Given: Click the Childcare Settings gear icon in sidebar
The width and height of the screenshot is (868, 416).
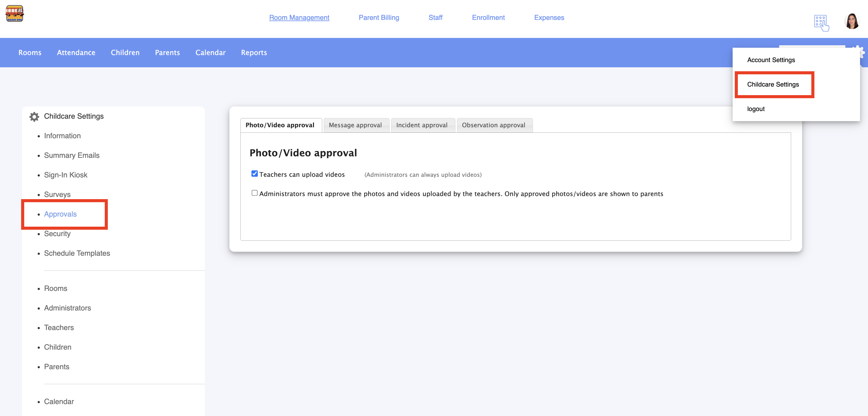Looking at the screenshot, I should (34, 117).
